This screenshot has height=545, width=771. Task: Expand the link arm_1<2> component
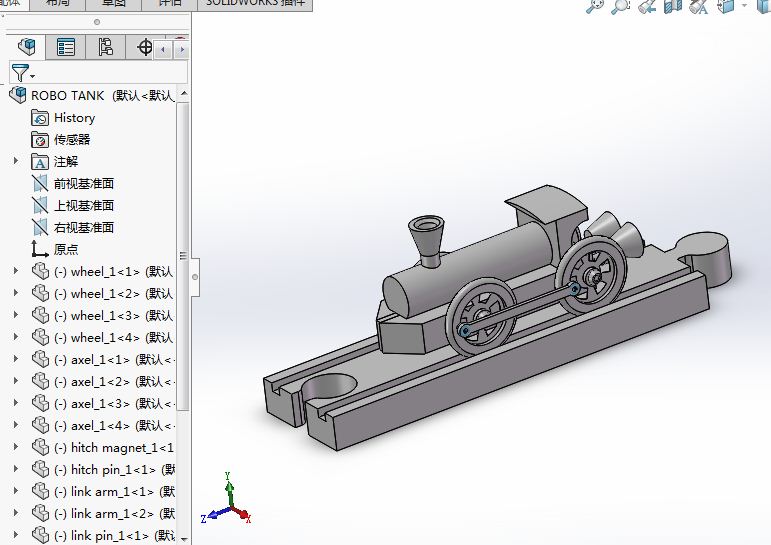(x=16, y=513)
